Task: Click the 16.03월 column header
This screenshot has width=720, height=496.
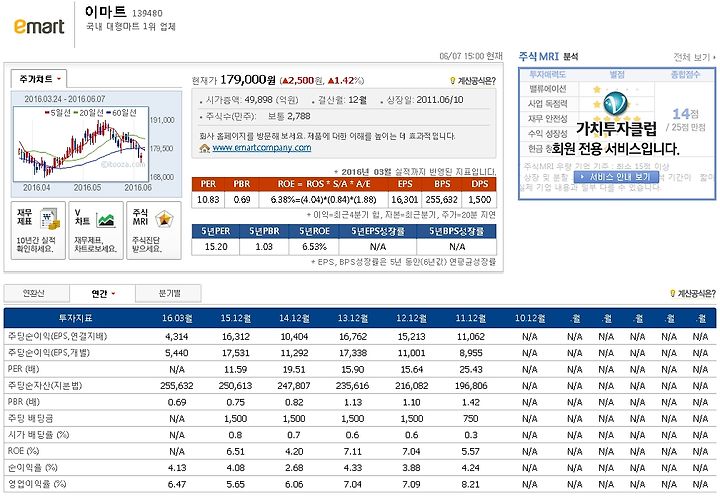Action: [x=177, y=318]
